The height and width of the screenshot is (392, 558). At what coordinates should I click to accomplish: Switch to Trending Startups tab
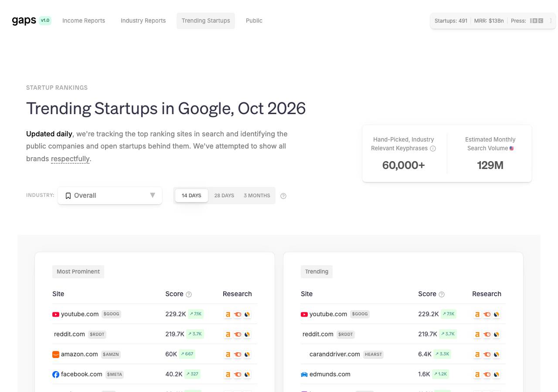coord(206,20)
